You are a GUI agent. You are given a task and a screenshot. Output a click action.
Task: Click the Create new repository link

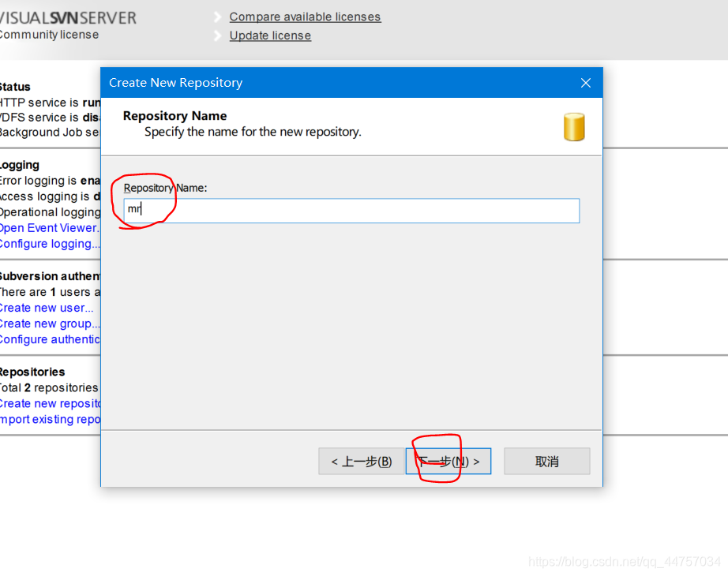[x=50, y=403]
